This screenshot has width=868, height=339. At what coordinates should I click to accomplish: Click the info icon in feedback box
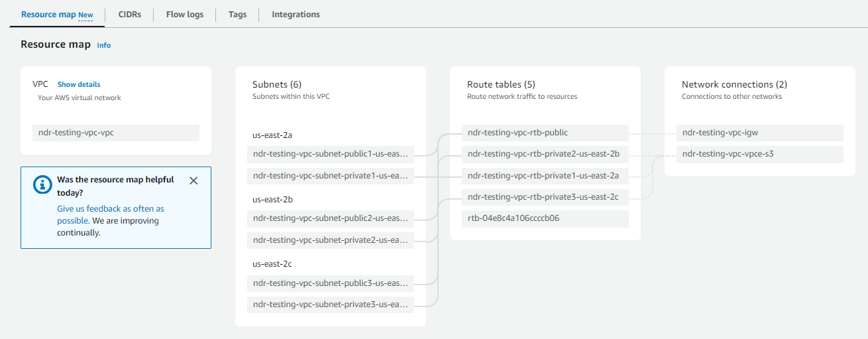coord(42,185)
